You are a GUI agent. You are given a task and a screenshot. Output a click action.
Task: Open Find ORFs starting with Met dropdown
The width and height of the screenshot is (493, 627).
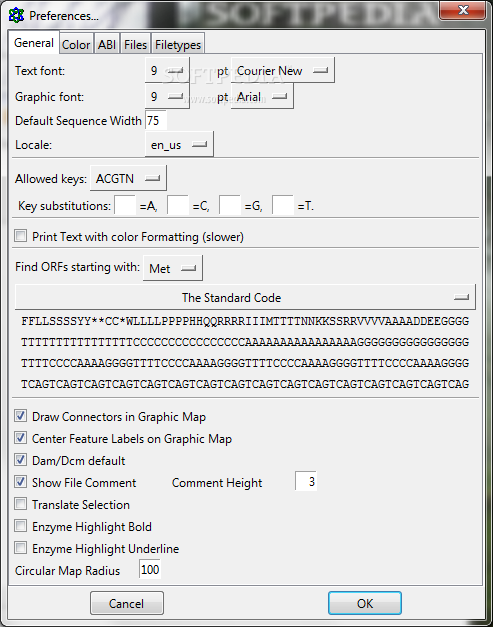[x=173, y=268]
